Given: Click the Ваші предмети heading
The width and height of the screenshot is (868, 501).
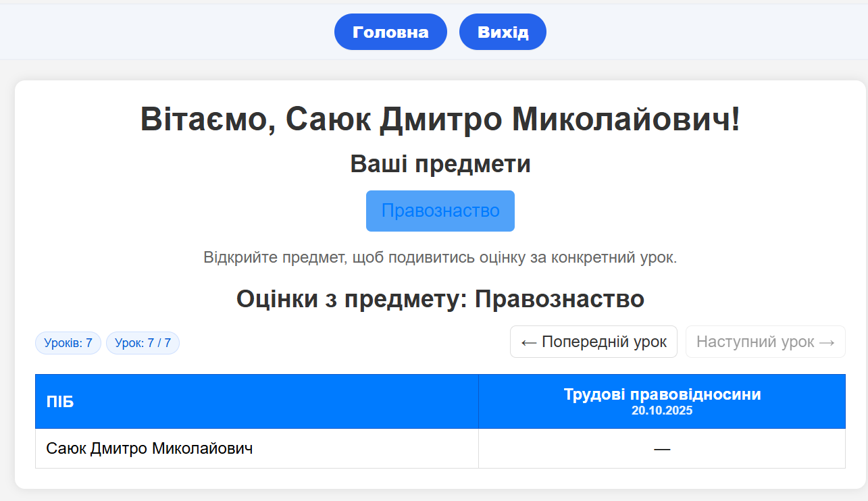Looking at the screenshot, I should pos(440,164).
